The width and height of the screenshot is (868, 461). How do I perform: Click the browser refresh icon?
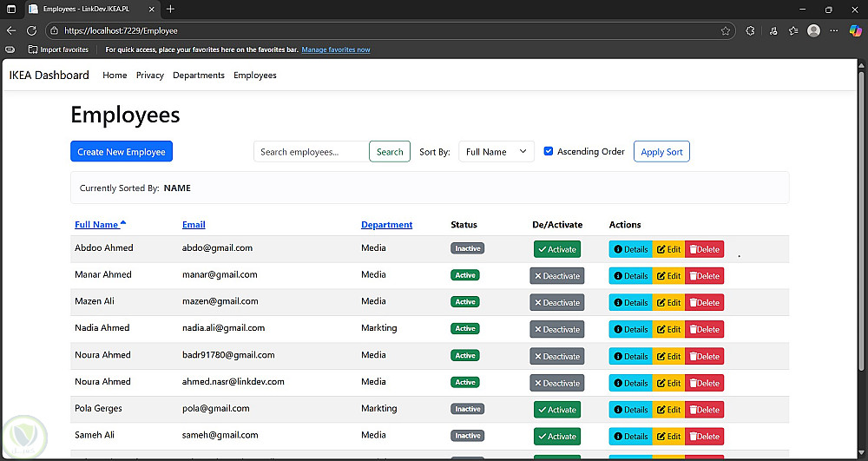(31, 30)
